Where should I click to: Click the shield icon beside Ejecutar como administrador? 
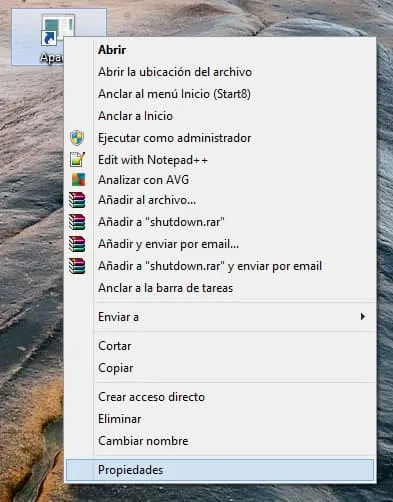(77, 138)
